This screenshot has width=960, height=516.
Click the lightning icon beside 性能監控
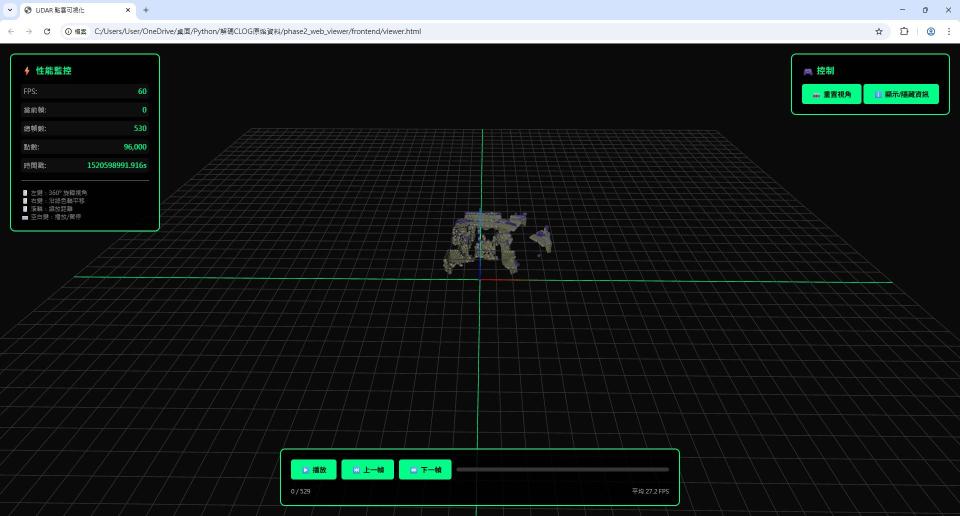pyautogui.click(x=27, y=72)
